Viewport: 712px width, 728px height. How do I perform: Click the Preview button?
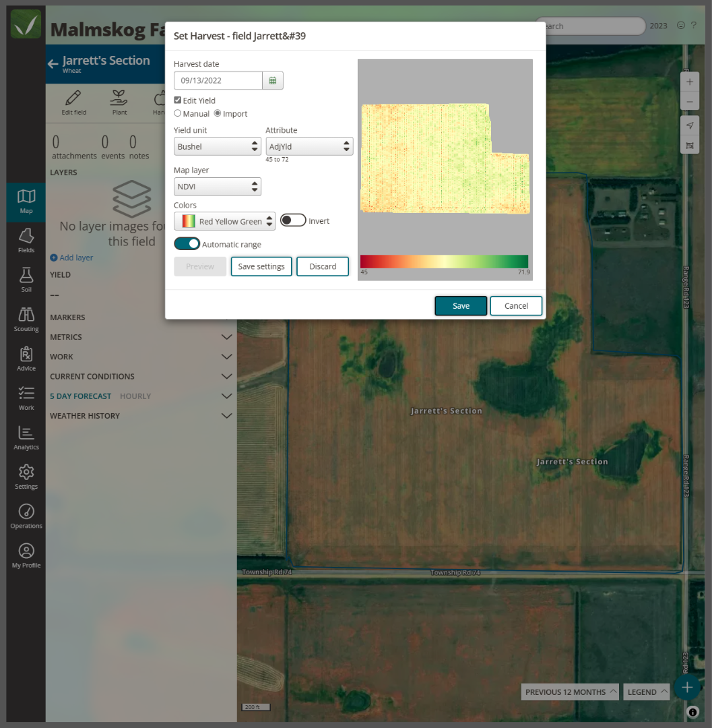tap(200, 266)
